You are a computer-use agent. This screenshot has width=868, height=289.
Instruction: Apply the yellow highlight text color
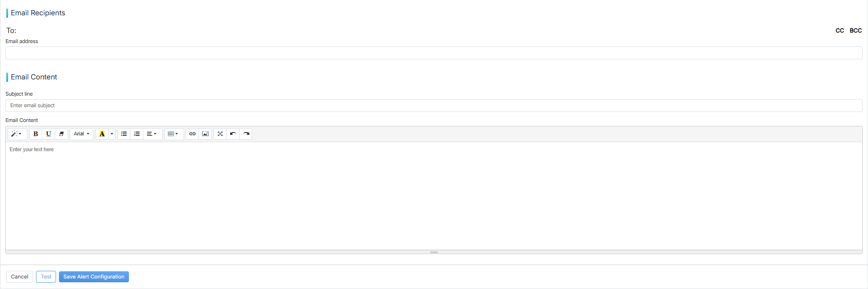pyautogui.click(x=102, y=134)
